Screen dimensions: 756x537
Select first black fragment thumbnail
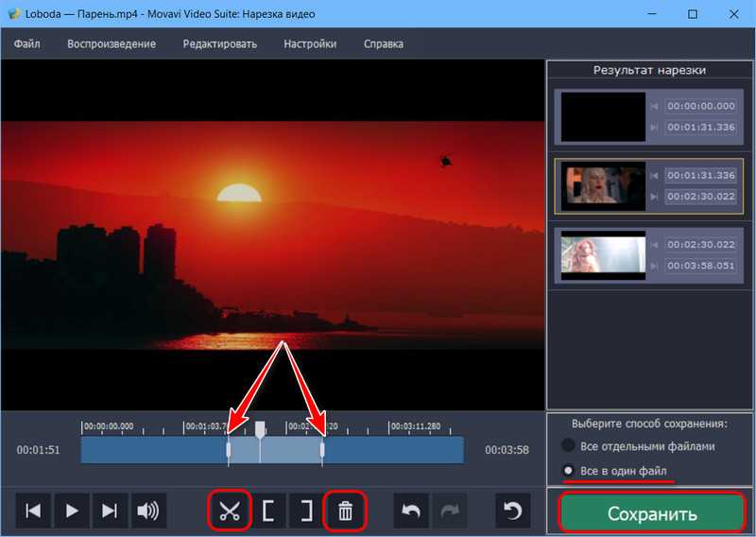coord(603,117)
